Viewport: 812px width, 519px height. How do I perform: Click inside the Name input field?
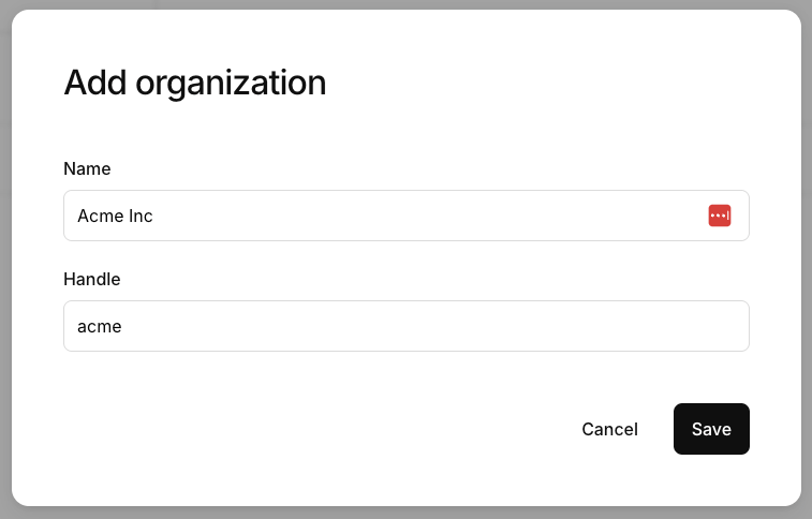pos(332,216)
